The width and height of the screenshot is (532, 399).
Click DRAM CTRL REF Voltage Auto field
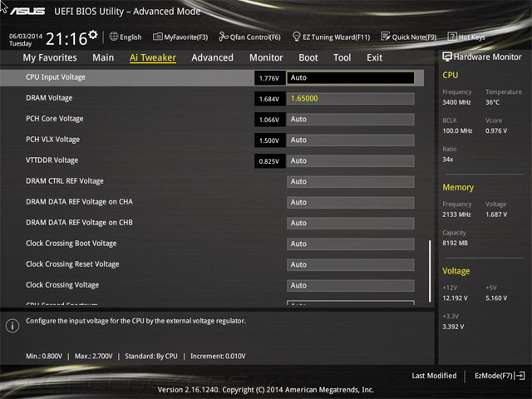(351, 181)
